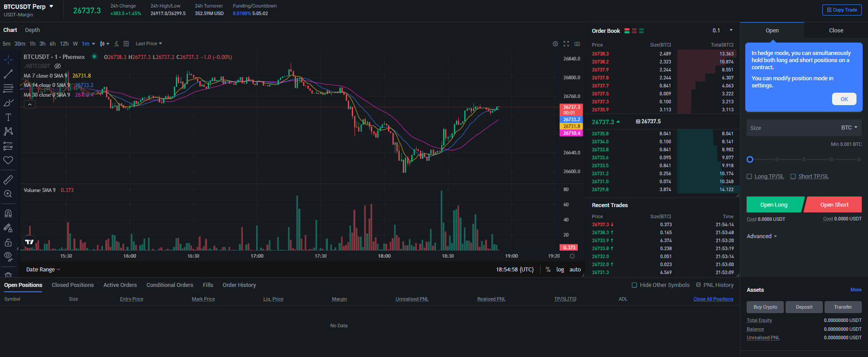Image resolution: width=868 pixels, height=357 pixels.
Task: Set size slider to the maximum marker
Action: point(859,159)
